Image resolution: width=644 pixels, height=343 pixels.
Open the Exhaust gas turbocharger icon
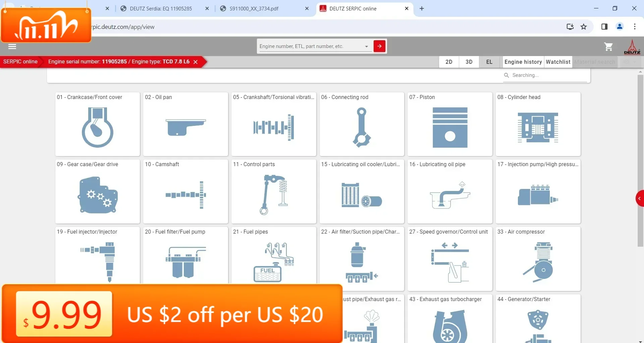450,326
